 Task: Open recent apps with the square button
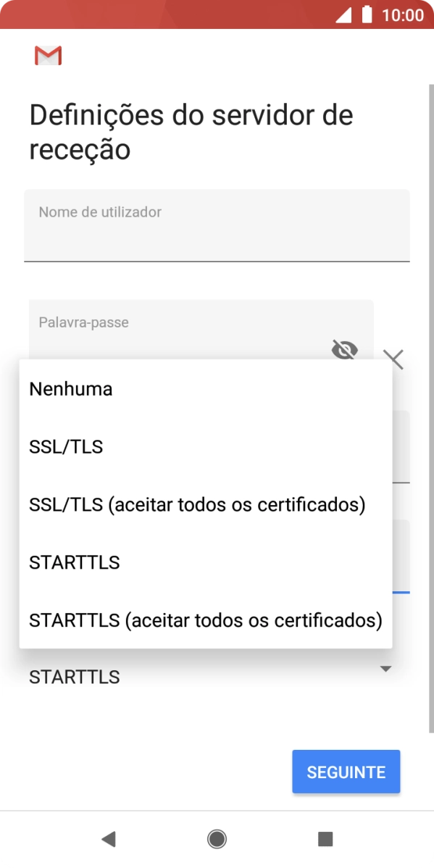pos(325,839)
